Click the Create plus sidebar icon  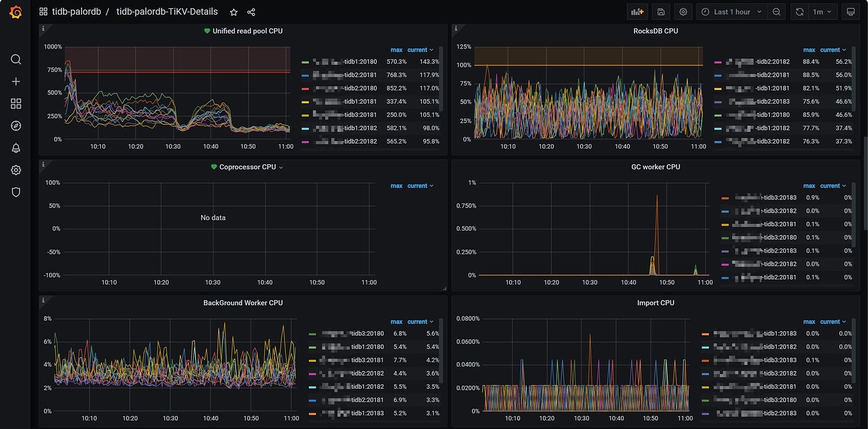coord(16,82)
